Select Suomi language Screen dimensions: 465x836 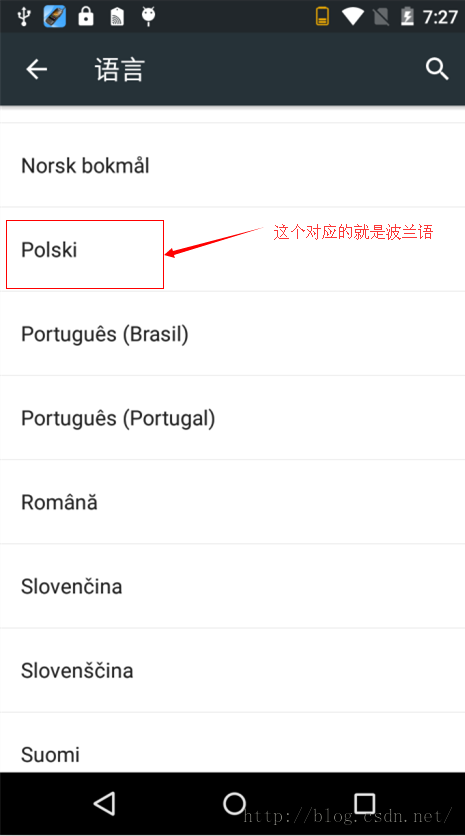pos(232,743)
